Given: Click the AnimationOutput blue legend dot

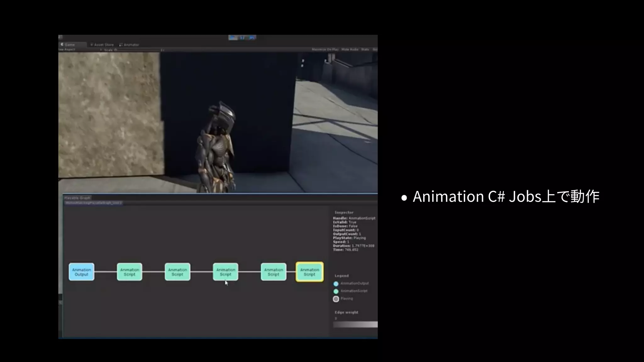Looking at the screenshot, I should pos(336,284).
